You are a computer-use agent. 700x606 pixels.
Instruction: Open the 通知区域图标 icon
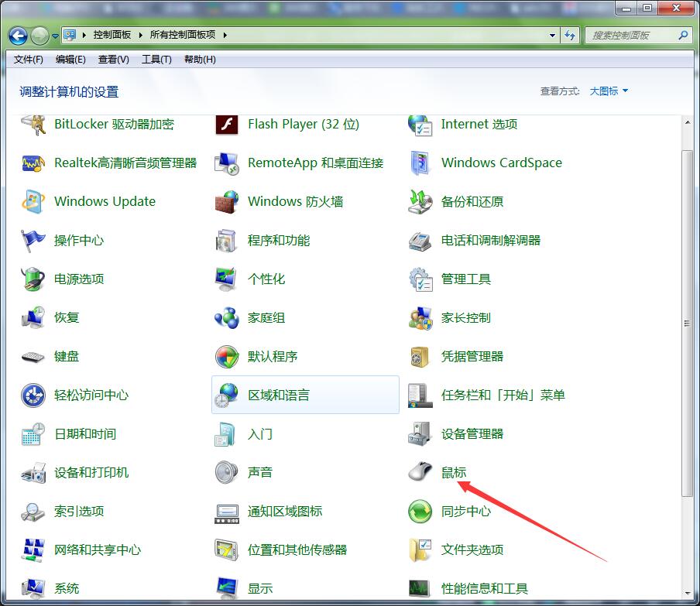tap(227, 514)
